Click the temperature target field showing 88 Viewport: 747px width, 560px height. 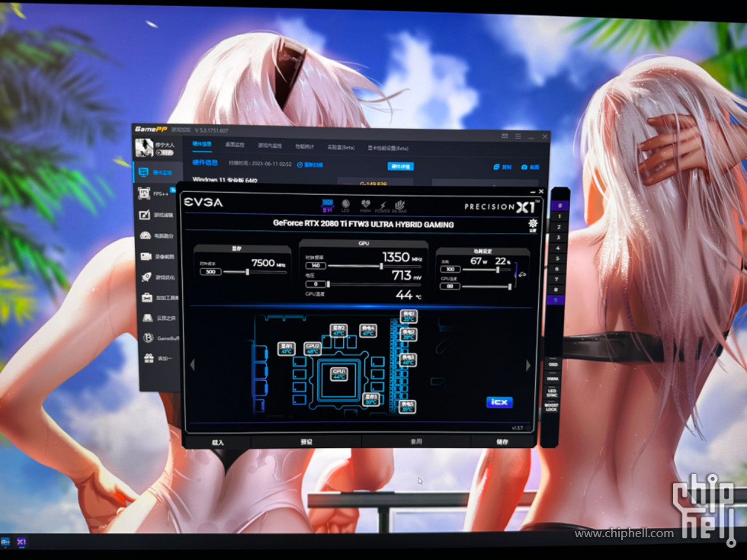pyautogui.click(x=450, y=286)
